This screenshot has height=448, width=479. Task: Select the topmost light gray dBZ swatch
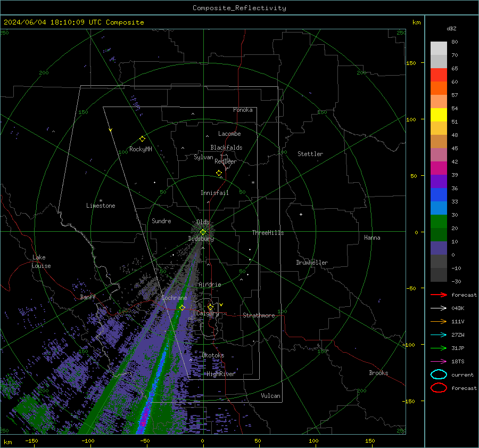click(439, 48)
